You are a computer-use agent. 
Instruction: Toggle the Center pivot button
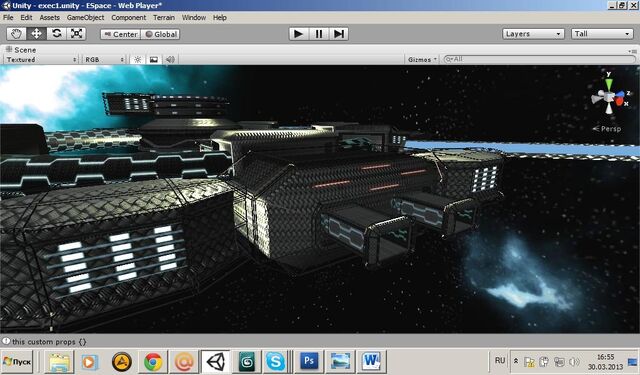121,34
